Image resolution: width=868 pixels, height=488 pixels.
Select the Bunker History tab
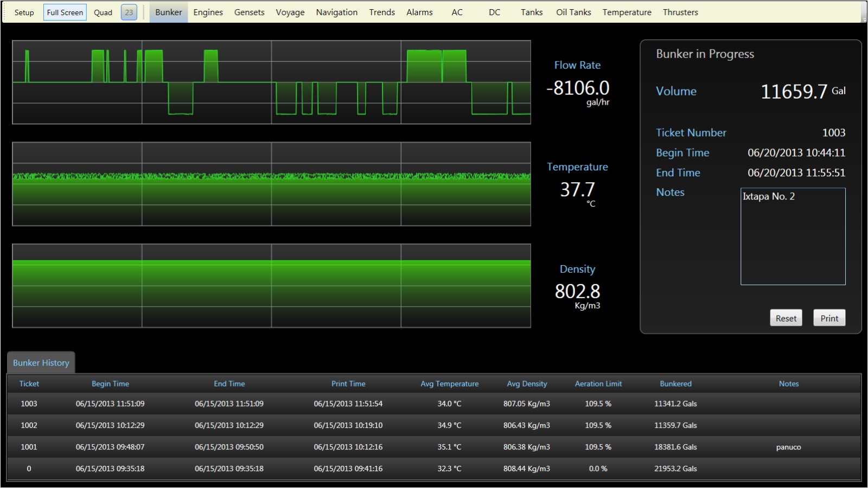coord(41,363)
